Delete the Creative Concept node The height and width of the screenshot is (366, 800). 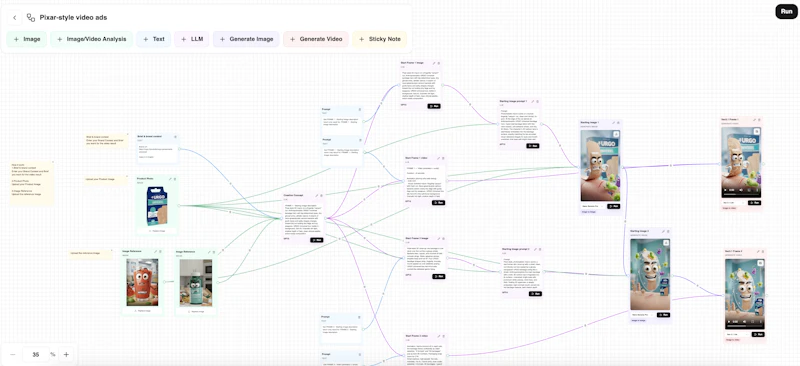click(321, 195)
